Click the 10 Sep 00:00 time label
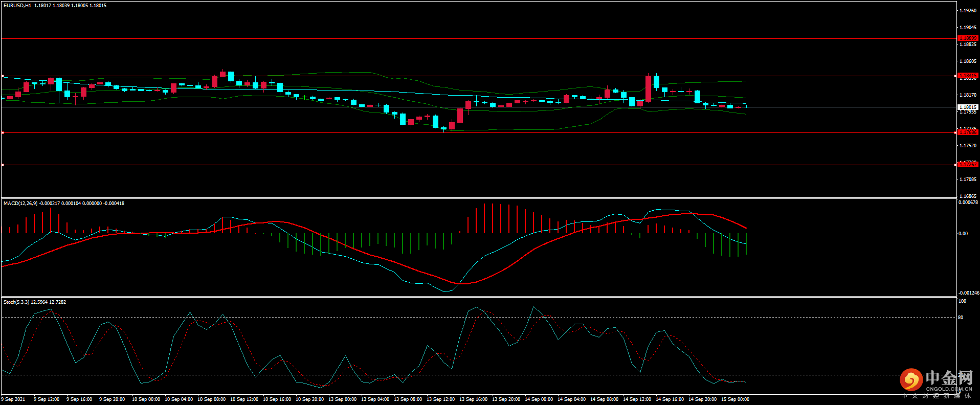 (146, 399)
